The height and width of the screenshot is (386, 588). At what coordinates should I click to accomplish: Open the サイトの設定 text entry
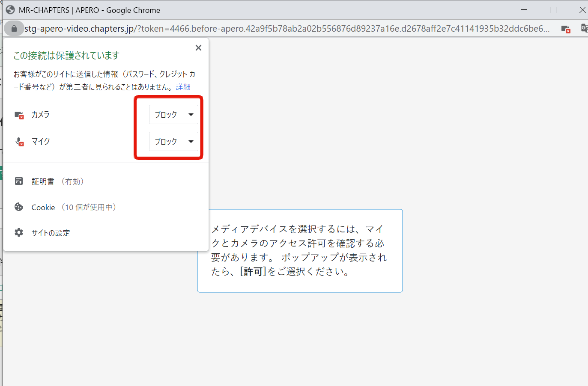click(51, 233)
